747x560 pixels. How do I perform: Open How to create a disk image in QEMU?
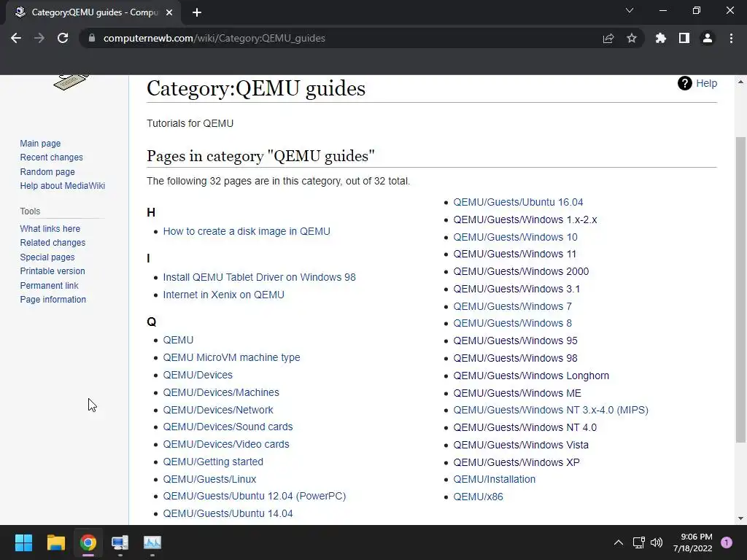(x=247, y=231)
